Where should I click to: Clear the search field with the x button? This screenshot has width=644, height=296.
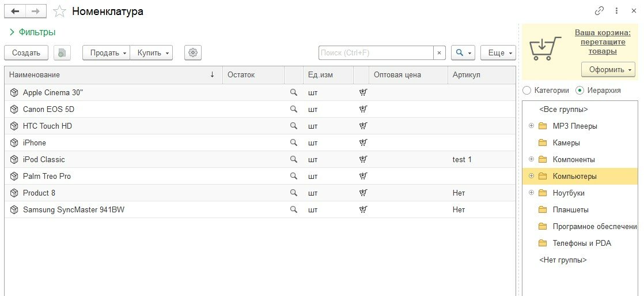coord(439,53)
